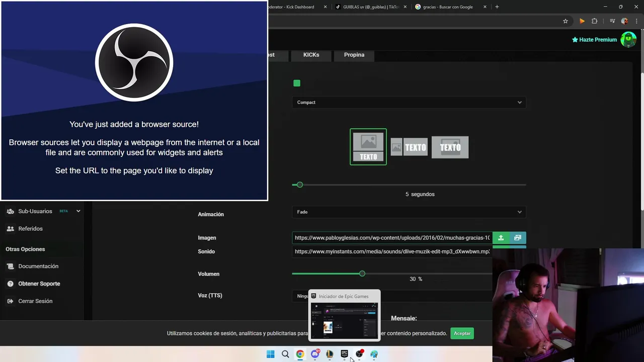Open a new browser tab

tap(497, 7)
